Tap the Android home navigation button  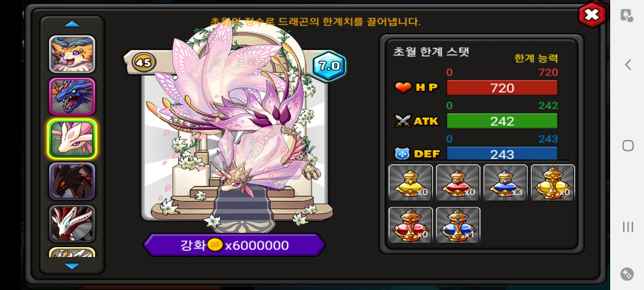pos(628,145)
